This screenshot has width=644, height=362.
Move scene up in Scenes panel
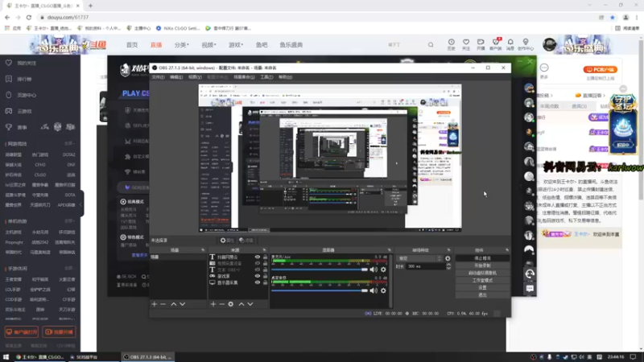[x=174, y=304]
